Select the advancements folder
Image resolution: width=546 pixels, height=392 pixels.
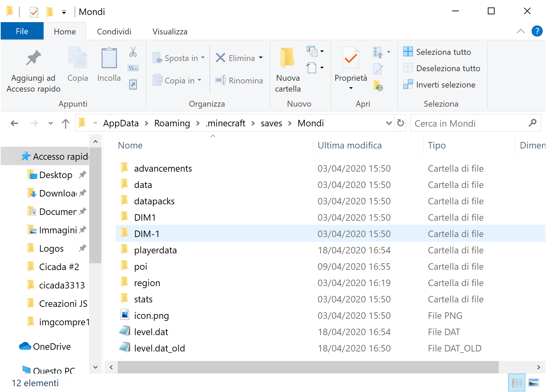coord(163,169)
